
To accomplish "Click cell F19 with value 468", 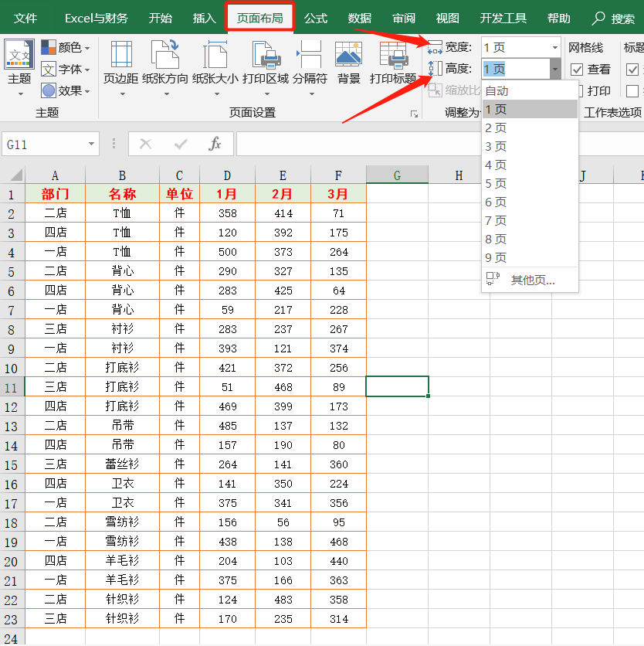I will coord(338,542).
